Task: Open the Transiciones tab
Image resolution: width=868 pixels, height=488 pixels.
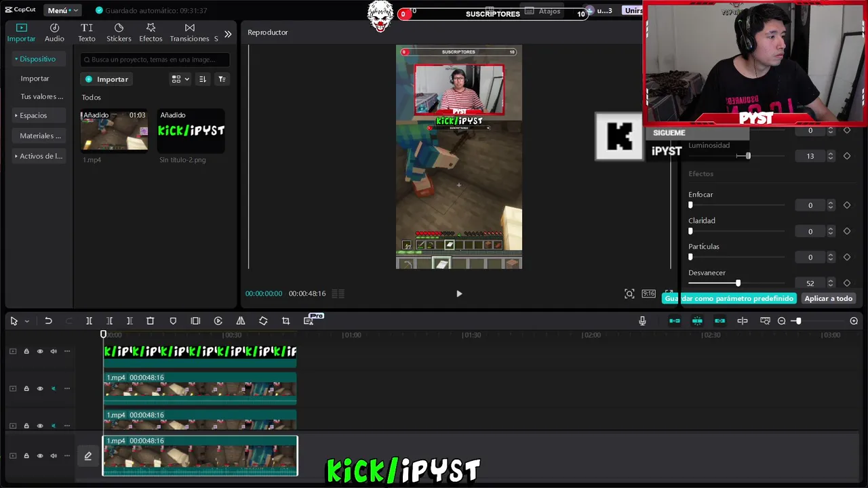Action: pos(189,33)
